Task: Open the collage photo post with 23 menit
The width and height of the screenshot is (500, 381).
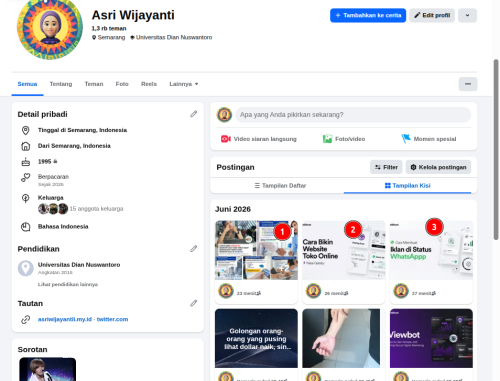Action: pyautogui.click(x=256, y=250)
